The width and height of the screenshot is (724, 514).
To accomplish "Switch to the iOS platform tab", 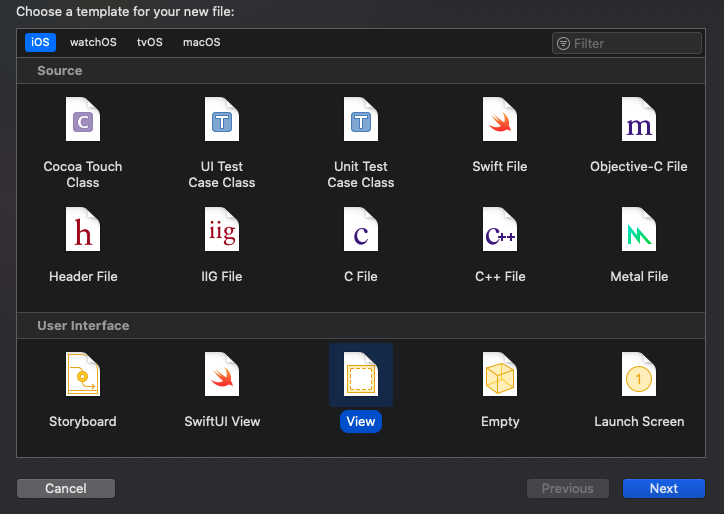I will tap(40, 42).
